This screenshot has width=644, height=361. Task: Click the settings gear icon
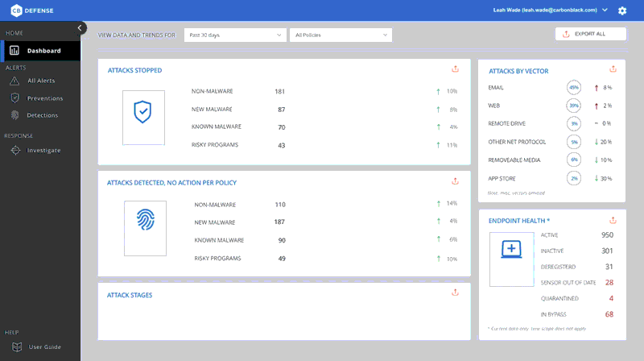click(x=621, y=10)
